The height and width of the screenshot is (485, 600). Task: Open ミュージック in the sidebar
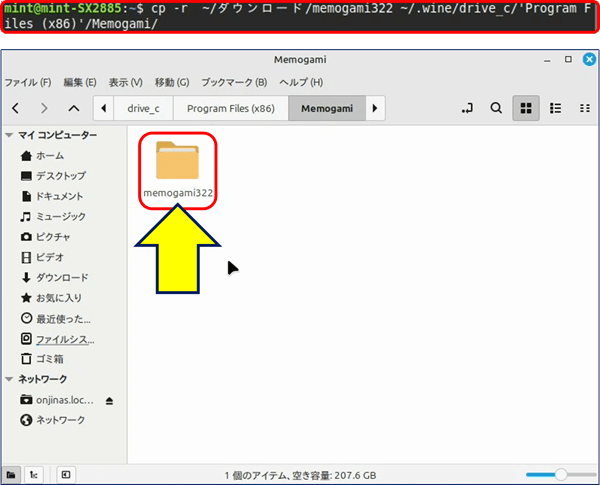coord(53,217)
